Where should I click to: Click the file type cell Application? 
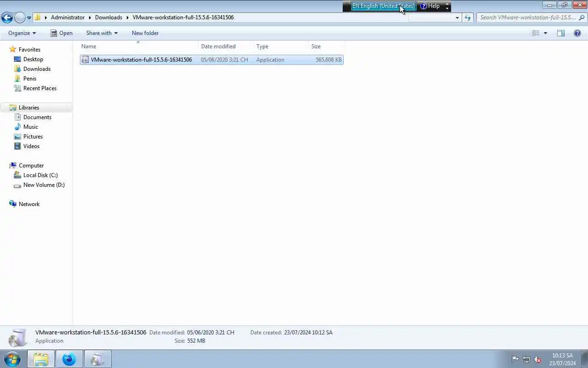(x=270, y=60)
